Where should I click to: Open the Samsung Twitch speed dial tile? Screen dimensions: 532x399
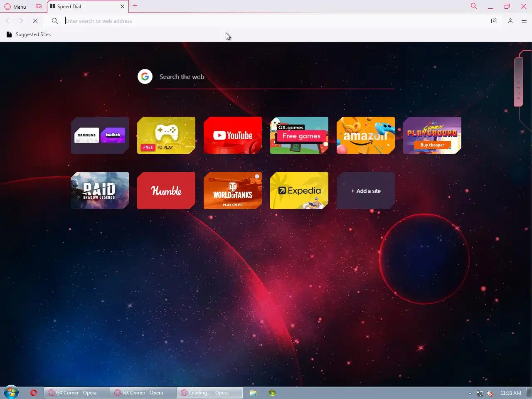tap(100, 135)
